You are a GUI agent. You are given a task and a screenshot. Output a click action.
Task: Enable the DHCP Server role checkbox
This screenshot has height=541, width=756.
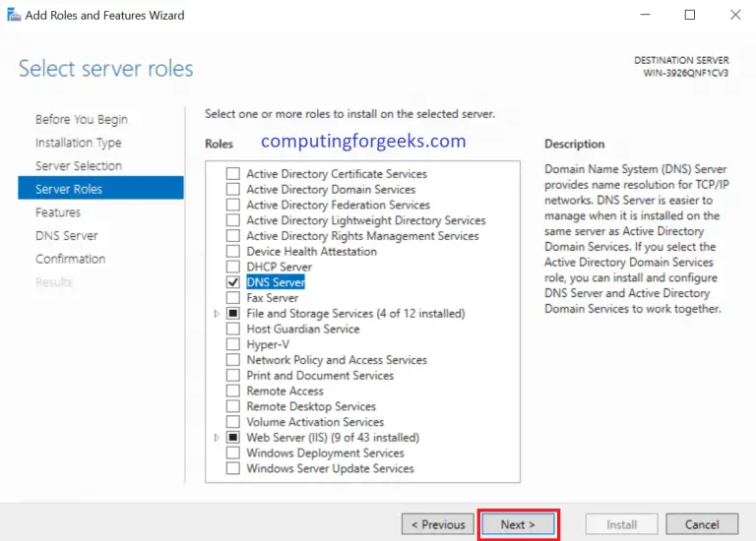(233, 267)
